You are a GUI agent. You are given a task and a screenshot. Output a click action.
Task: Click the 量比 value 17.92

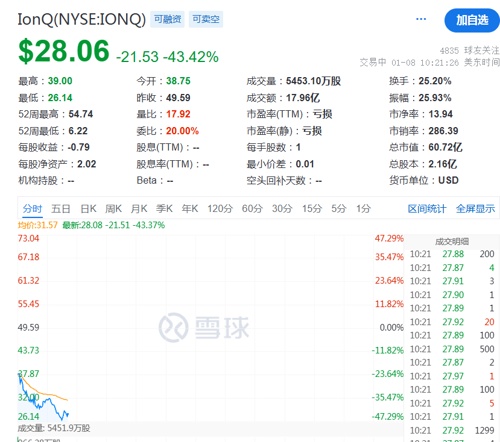click(x=178, y=114)
